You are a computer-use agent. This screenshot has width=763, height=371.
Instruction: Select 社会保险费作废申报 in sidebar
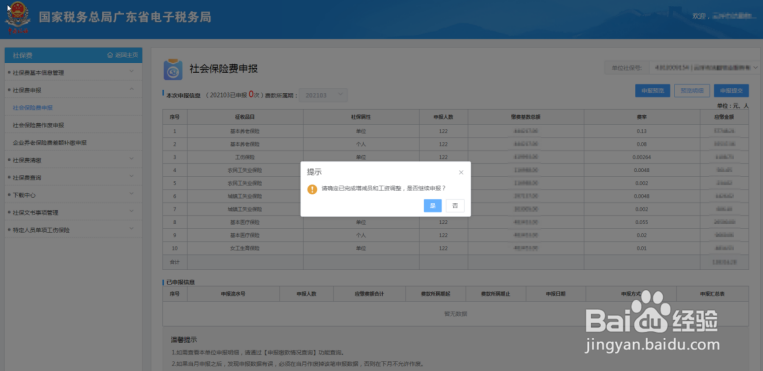click(38, 125)
